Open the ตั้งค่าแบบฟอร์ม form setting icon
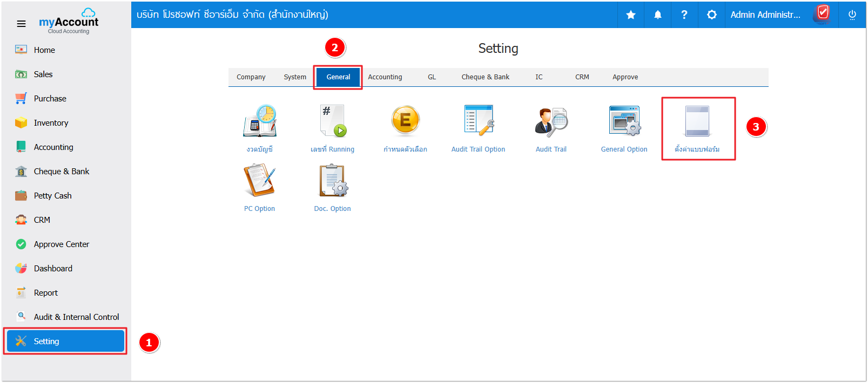Viewport: 868px width, 383px height. point(697,121)
